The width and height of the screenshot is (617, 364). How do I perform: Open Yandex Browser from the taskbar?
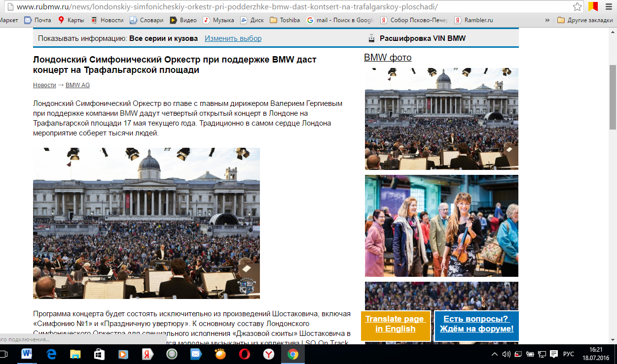[x=269, y=354]
